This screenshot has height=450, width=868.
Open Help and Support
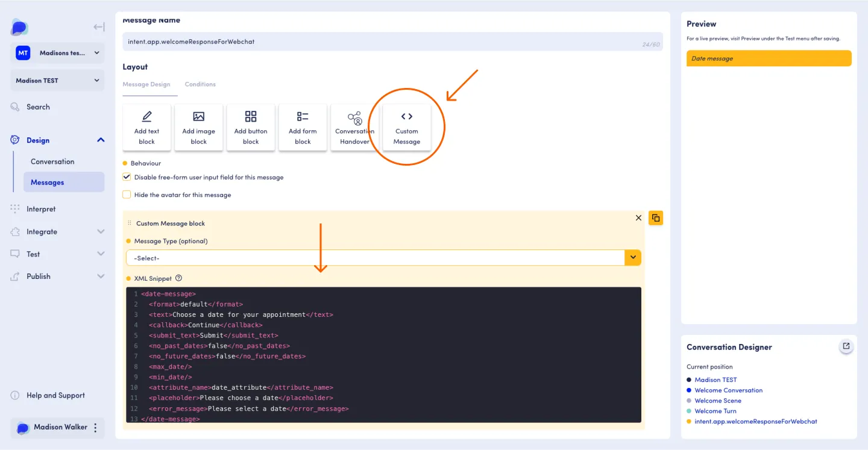55,396
